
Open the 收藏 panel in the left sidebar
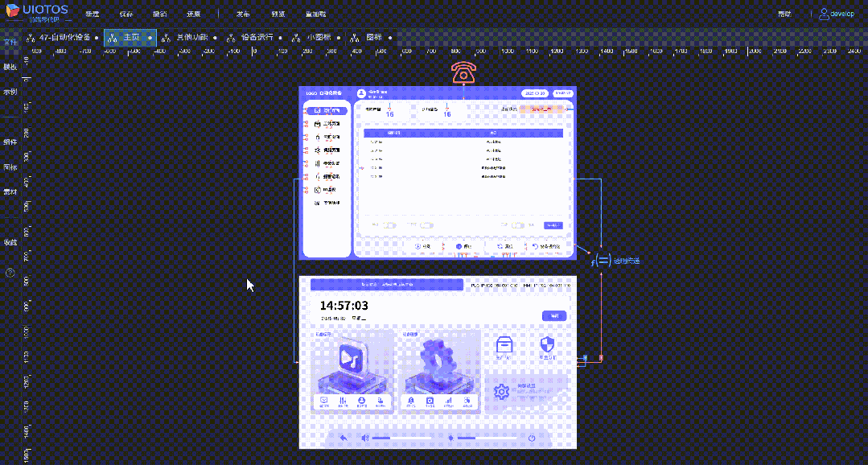tap(10, 242)
